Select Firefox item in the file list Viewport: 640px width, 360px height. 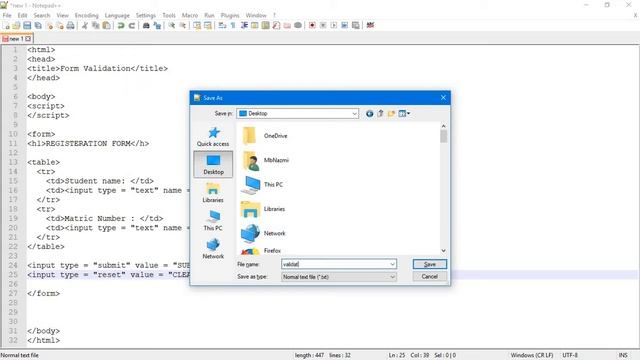(x=261, y=250)
